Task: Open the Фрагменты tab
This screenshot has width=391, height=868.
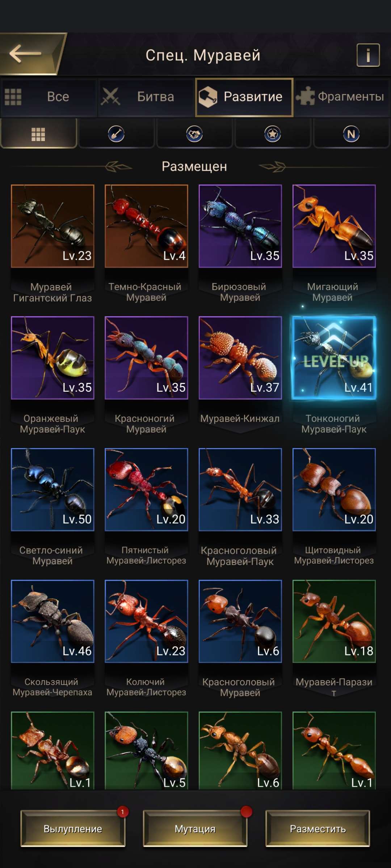Action: point(342,97)
